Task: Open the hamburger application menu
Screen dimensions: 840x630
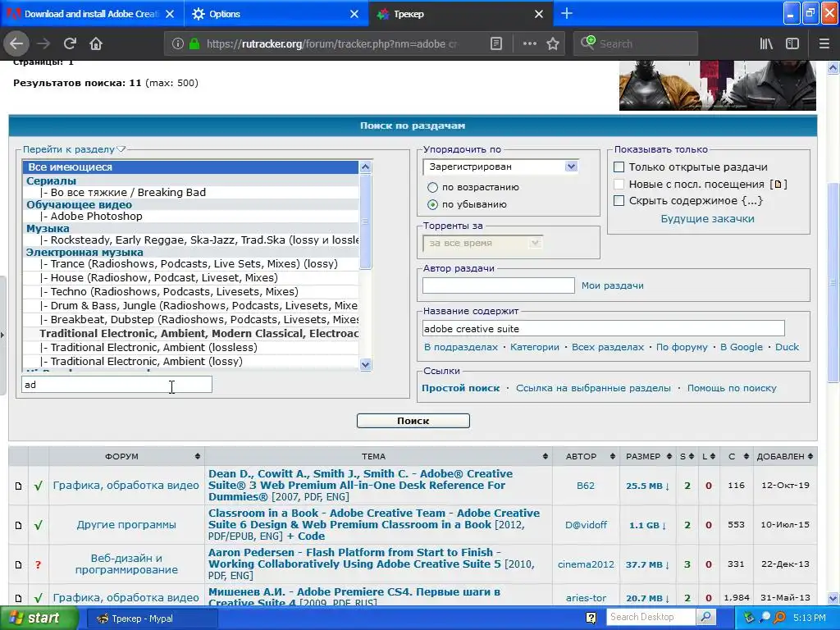Action: [824, 43]
